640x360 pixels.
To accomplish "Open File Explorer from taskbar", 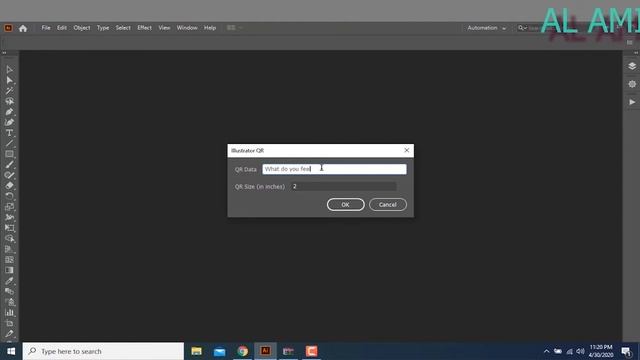I will (196, 351).
